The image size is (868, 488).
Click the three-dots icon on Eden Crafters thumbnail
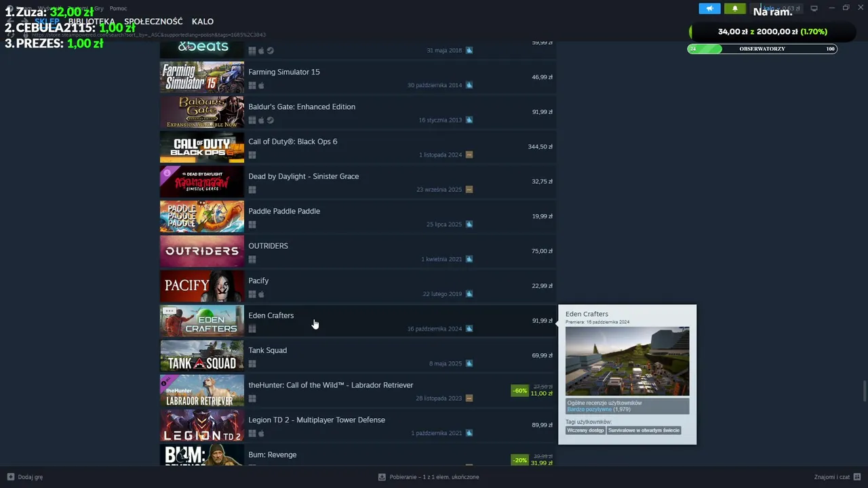pos(170,311)
